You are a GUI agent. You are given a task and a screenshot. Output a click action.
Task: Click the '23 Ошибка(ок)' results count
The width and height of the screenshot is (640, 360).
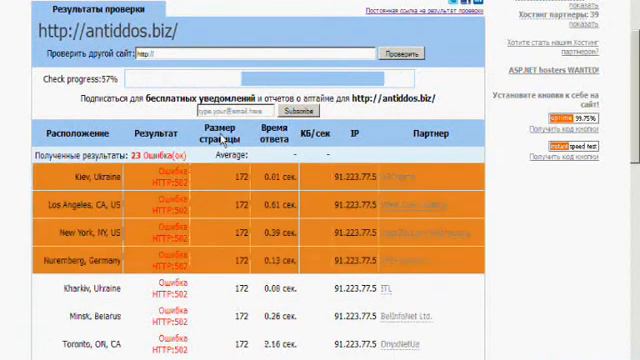[x=158, y=156]
